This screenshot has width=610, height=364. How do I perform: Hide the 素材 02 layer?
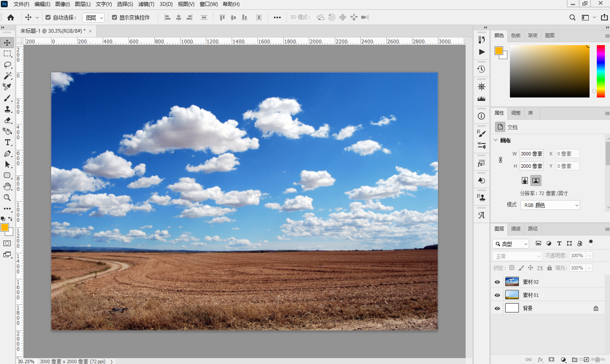[497, 282]
